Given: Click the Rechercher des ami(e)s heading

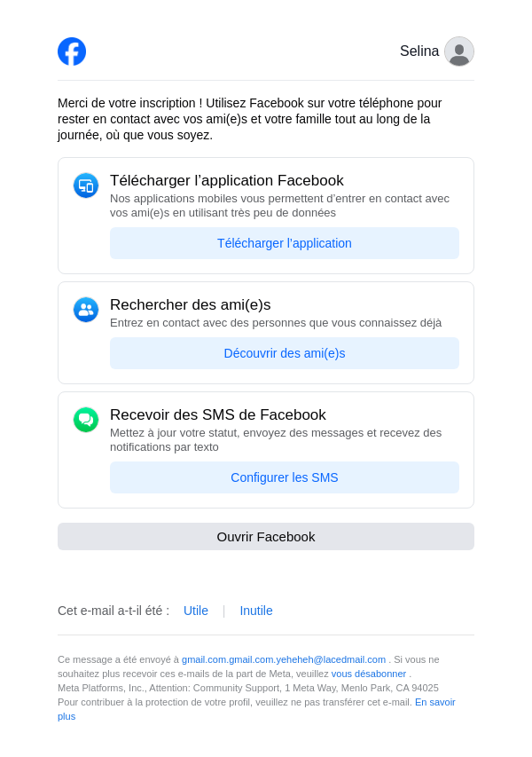Looking at the screenshot, I should pos(191,305).
